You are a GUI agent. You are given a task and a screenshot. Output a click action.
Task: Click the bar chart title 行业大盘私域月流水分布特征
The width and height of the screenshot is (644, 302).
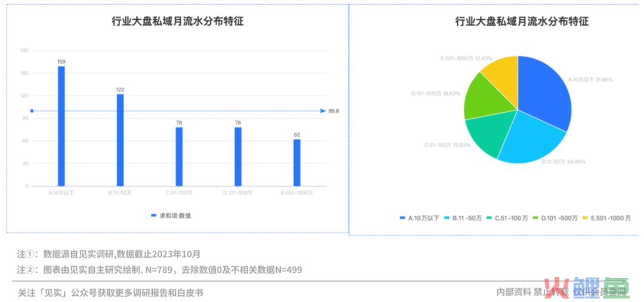click(x=178, y=21)
